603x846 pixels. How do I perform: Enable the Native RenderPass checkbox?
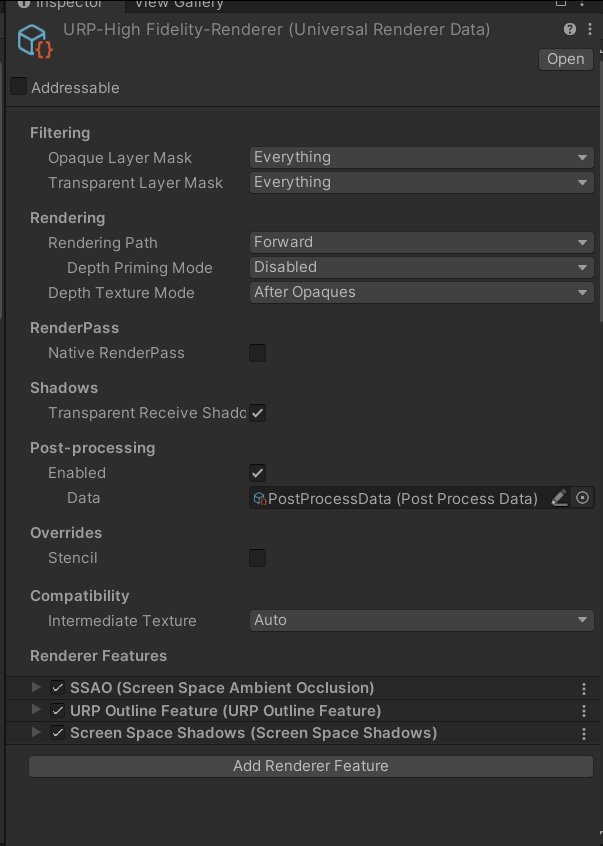pos(257,353)
